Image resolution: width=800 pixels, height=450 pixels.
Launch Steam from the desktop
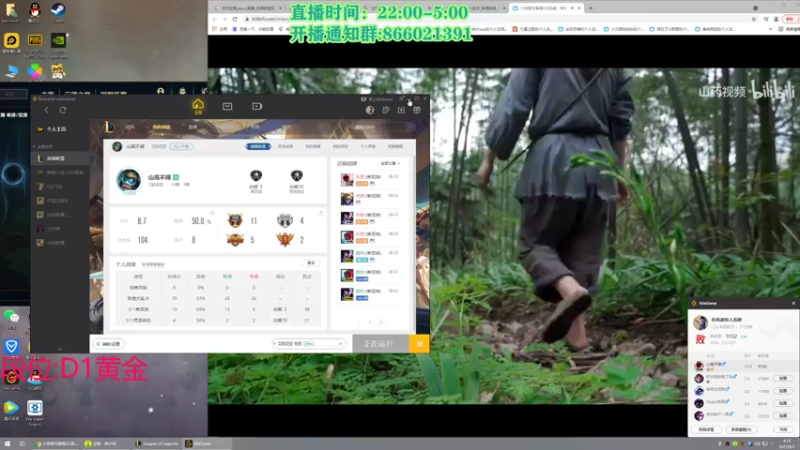(58, 10)
